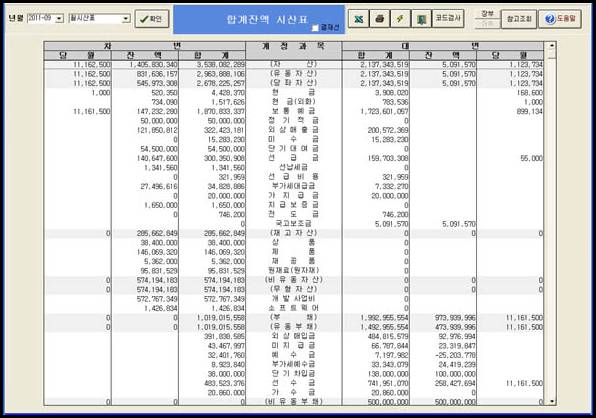Click the 대변 header
The image size is (596, 418).
tap(442, 46)
